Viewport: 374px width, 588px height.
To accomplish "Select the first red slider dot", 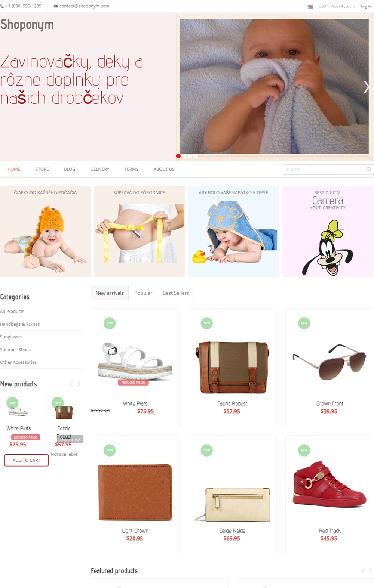I will 178,156.
